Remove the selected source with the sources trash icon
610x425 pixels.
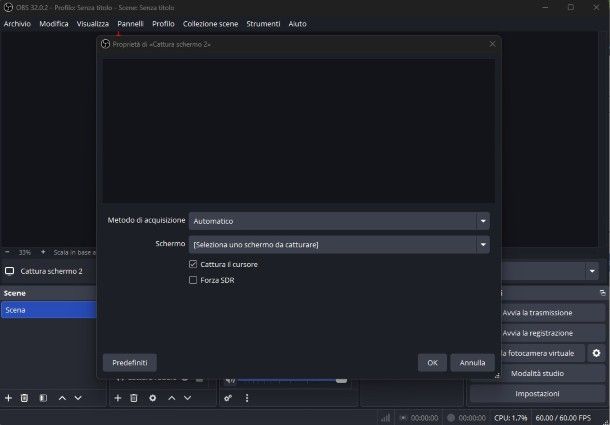[134, 398]
